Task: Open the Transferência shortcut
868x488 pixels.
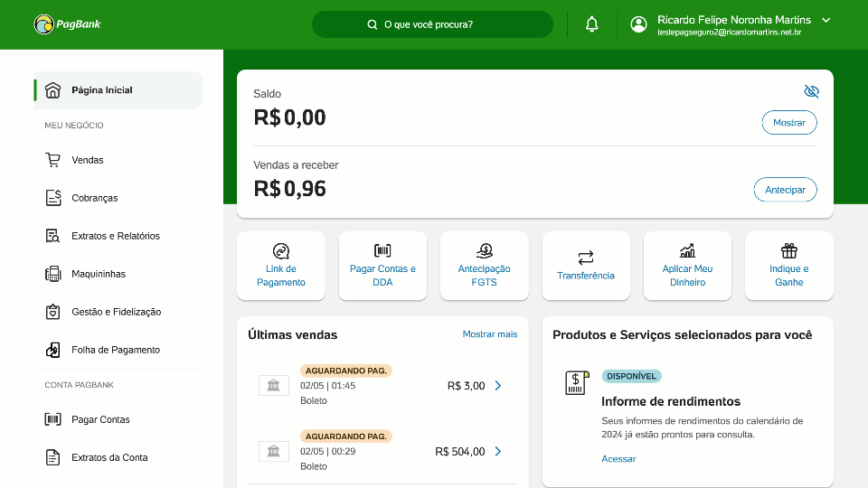Action: click(586, 266)
